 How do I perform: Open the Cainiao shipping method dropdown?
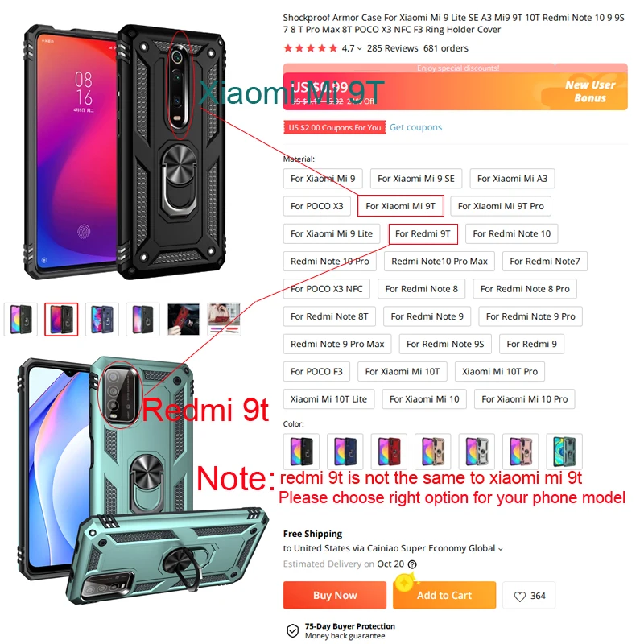pos(500,549)
